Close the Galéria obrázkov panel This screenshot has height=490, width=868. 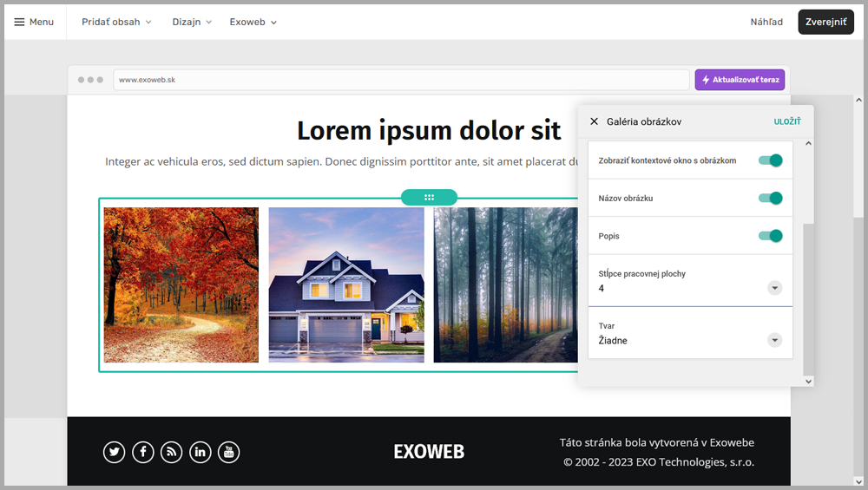(x=594, y=121)
